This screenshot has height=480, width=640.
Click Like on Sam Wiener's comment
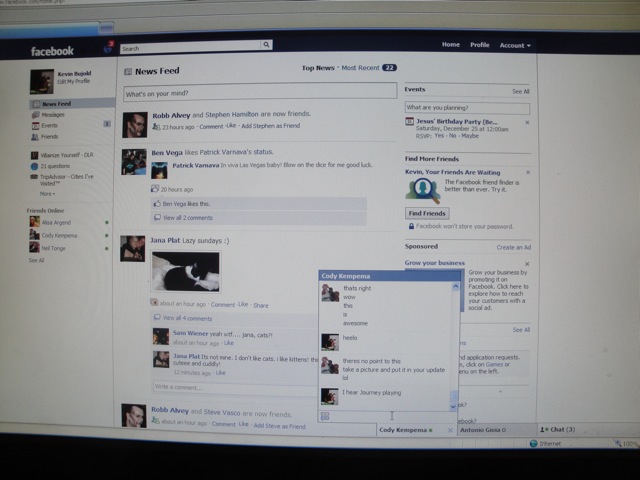click(x=229, y=343)
